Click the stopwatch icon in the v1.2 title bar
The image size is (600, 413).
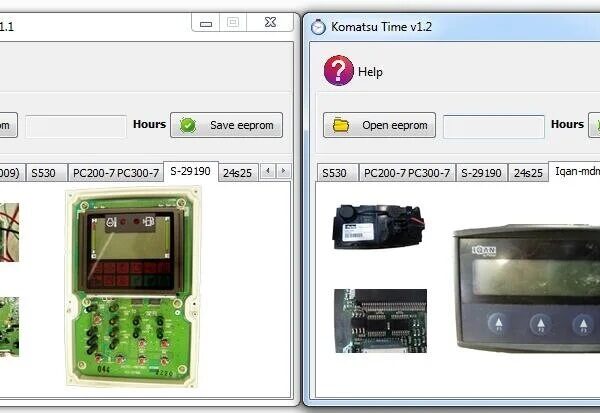pyautogui.click(x=318, y=27)
